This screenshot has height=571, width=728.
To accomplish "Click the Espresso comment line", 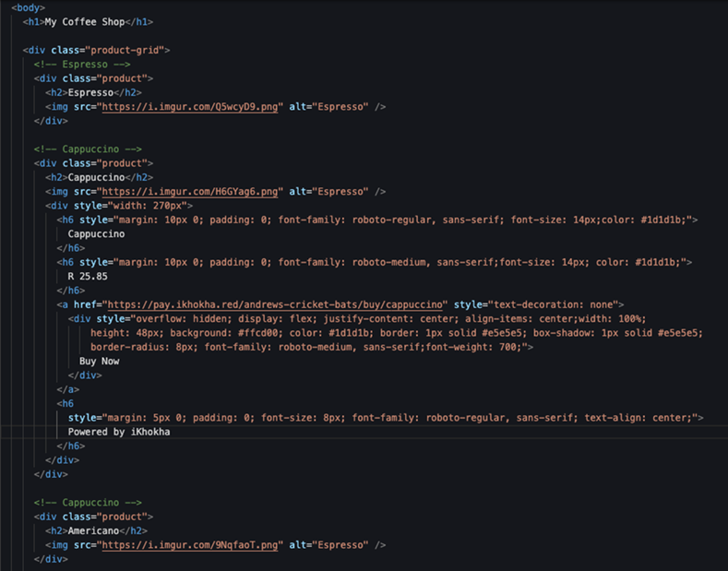I will click(x=82, y=65).
